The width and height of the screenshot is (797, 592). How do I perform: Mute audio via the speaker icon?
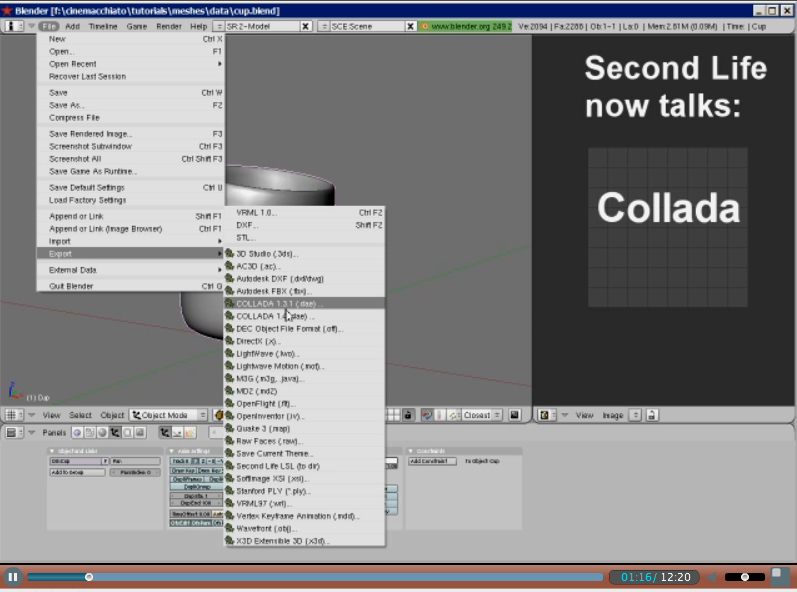pyautogui.click(x=713, y=577)
